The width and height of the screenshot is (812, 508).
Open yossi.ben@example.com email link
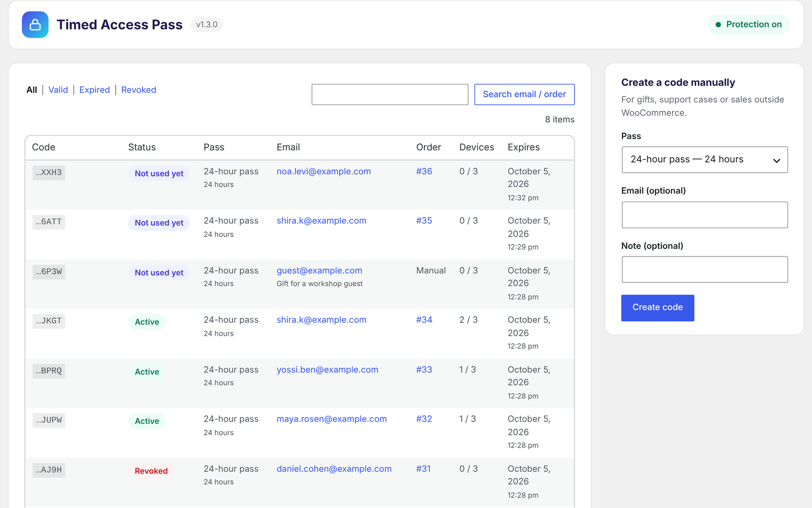coord(327,370)
